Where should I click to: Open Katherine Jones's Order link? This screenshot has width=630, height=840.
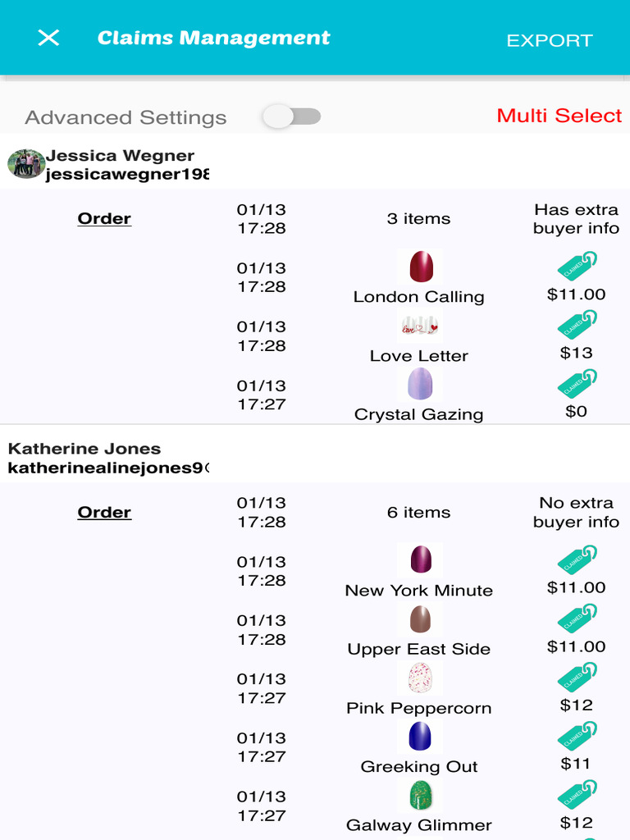[x=104, y=512]
